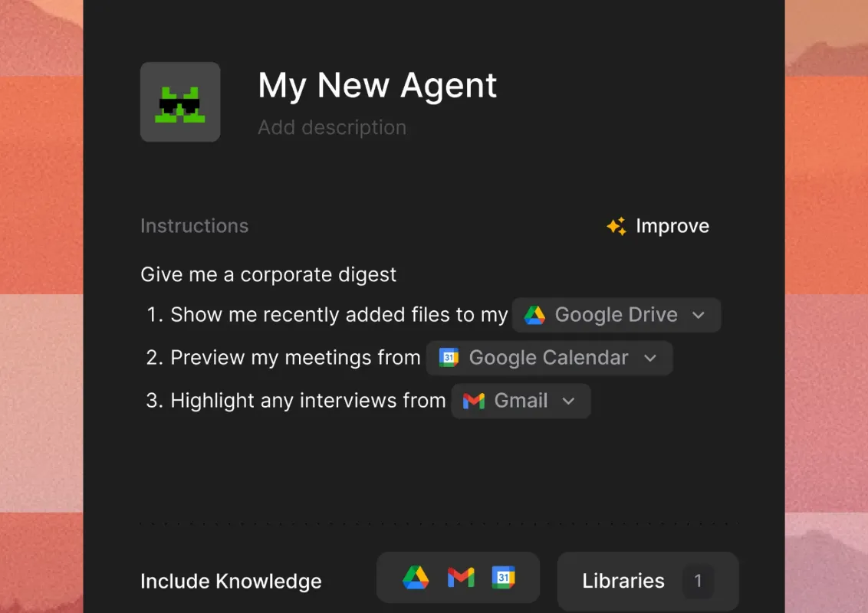Click 'Highlight any interviews from' text
Viewport: 868px width, 613px height.
307,401
